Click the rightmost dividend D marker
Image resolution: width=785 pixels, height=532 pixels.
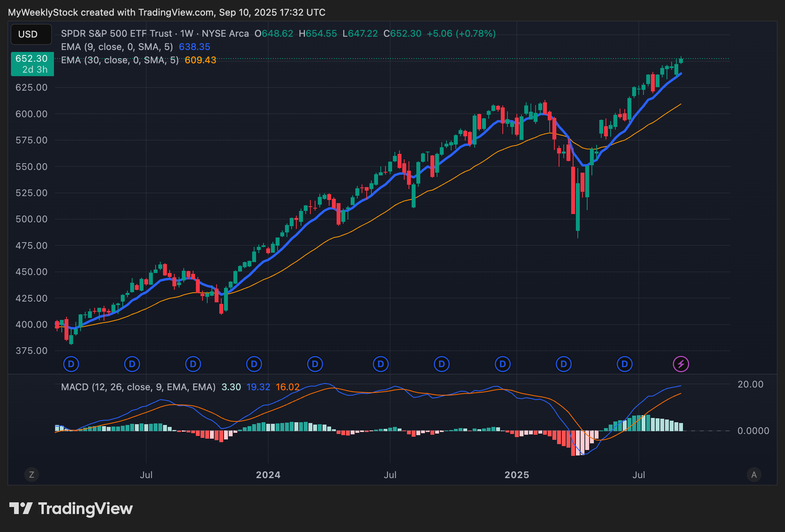pos(624,364)
